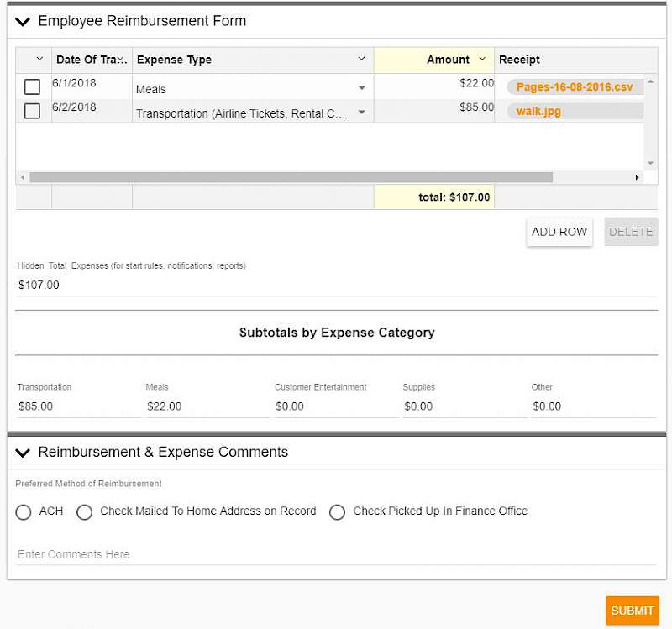Click the vertical scrollbar down arrow
This screenshot has width=672, height=629.
(650, 163)
